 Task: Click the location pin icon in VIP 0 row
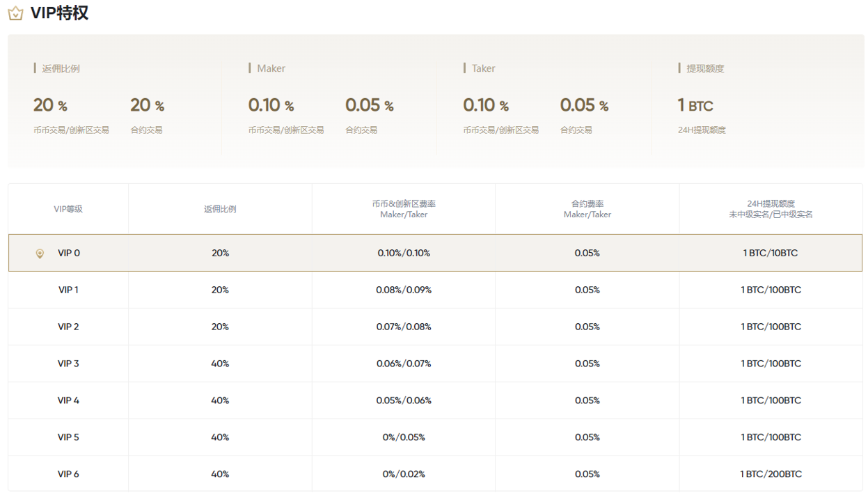pyautogui.click(x=40, y=254)
